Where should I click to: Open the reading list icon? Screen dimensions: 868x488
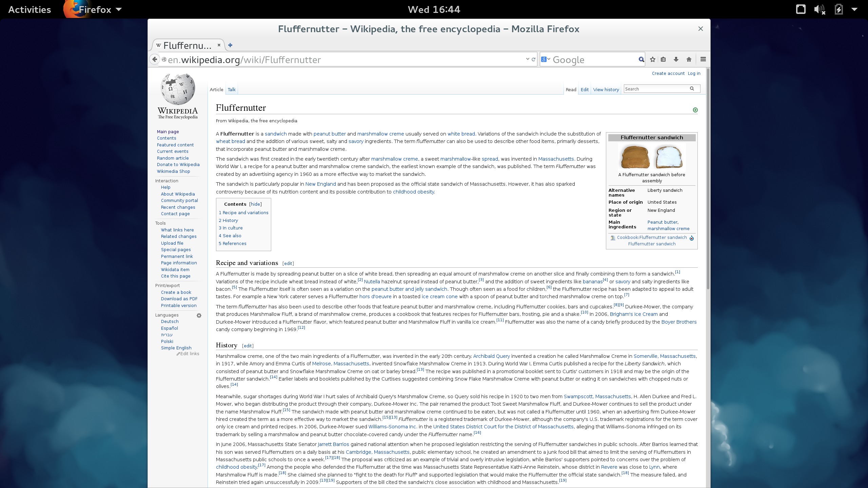pyautogui.click(x=664, y=59)
